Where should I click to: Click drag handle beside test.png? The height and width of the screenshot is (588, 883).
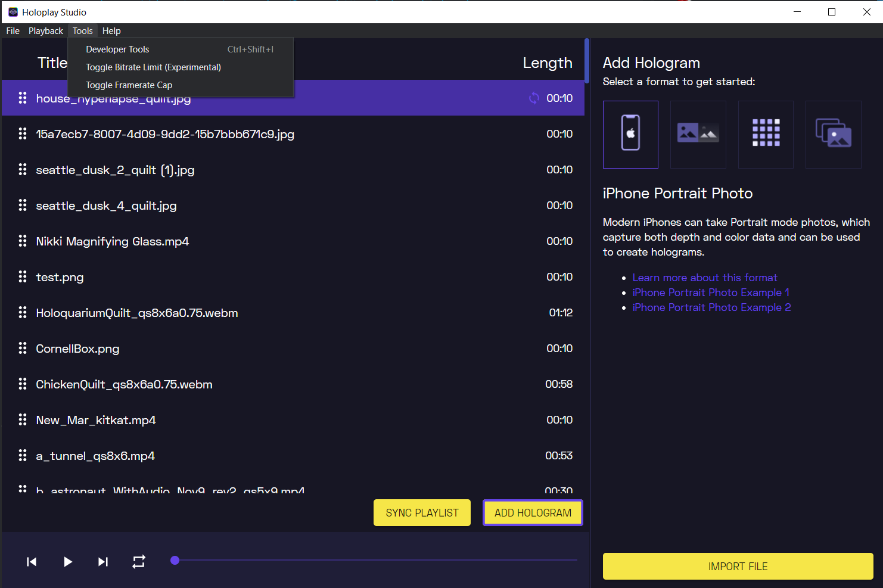tap(23, 276)
